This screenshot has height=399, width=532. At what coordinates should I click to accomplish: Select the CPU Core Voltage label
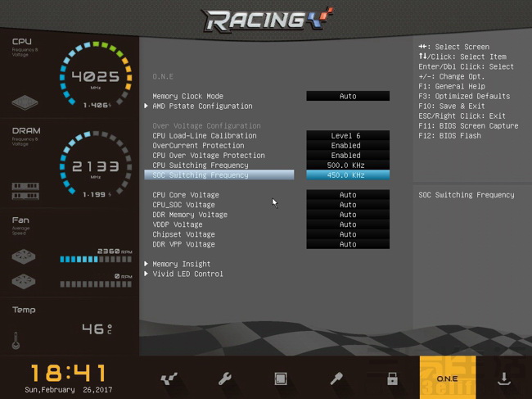point(186,195)
